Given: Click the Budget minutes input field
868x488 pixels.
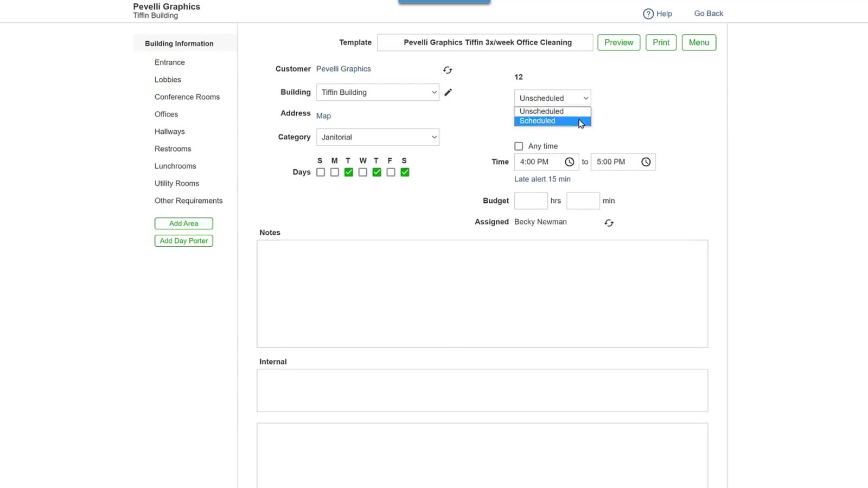Looking at the screenshot, I should (x=583, y=201).
